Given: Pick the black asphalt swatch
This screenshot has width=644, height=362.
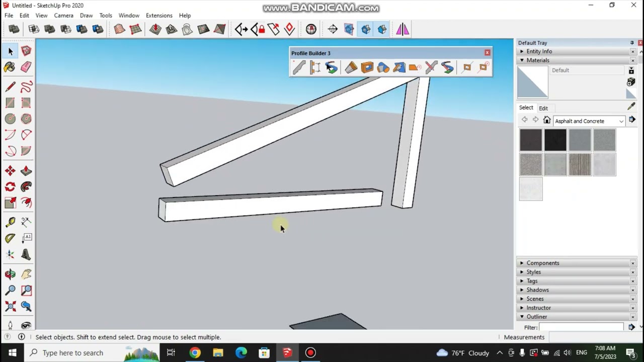Looking at the screenshot, I should pos(555,140).
